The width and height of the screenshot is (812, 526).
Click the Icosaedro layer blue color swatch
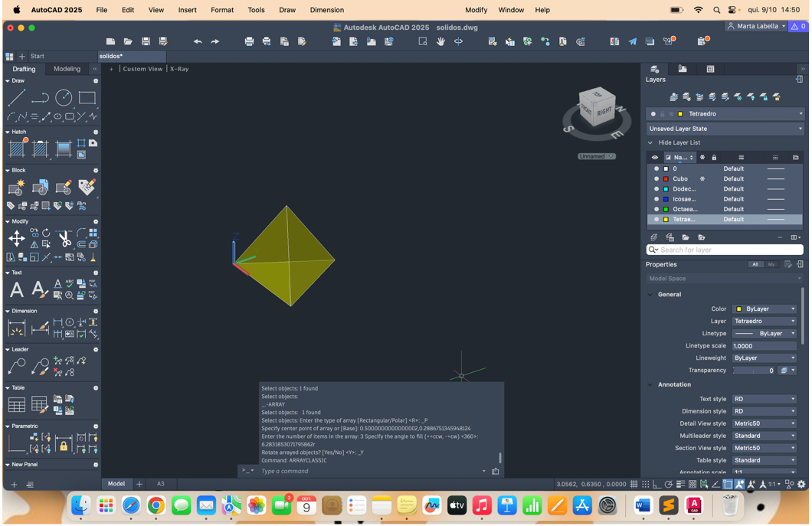click(666, 199)
